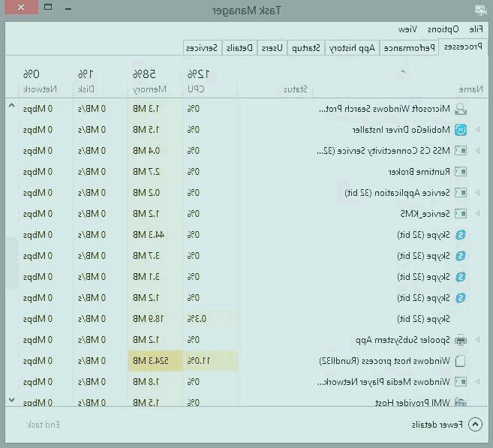This screenshot has height=448, width=493.
Task: Click the Service_KMS process icon
Action: click(461, 214)
